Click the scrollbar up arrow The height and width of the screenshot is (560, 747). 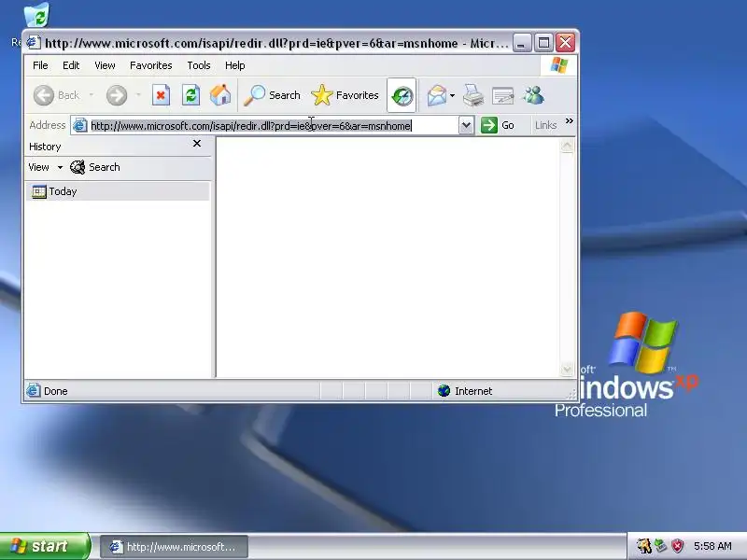coord(567,146)
